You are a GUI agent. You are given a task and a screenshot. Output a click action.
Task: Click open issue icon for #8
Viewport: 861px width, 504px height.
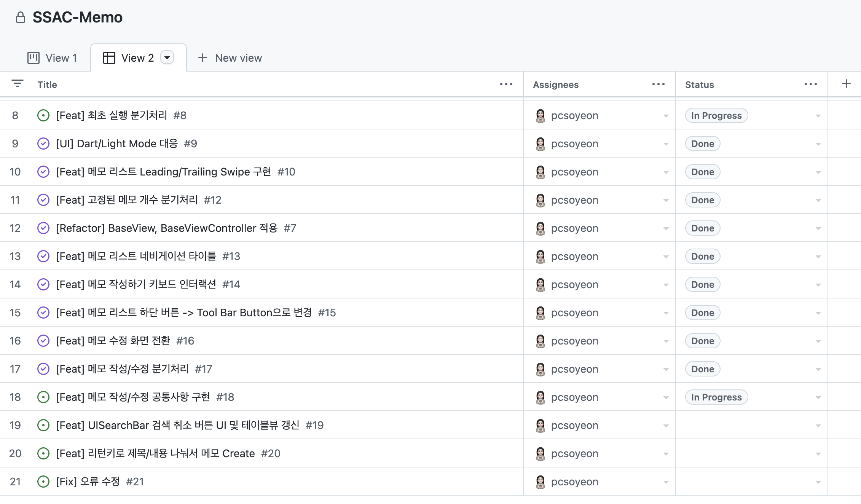point(43,115)
